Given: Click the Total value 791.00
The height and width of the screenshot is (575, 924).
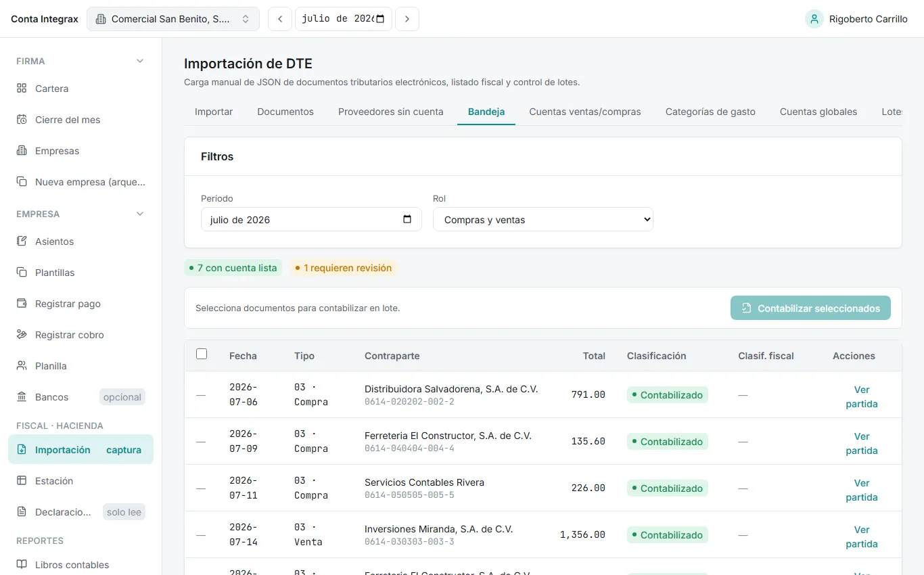Looking at the screenshot, I should click(x=588, y=394).
